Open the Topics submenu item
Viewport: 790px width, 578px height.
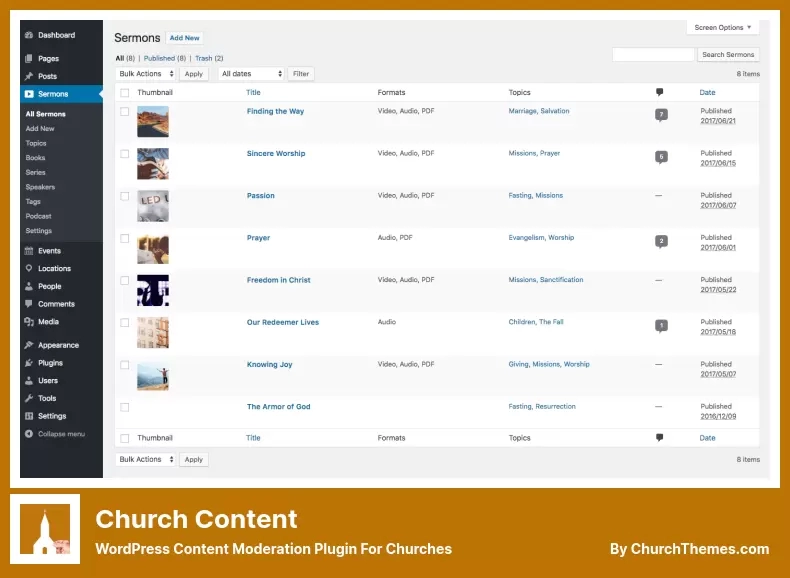(36, 143)
